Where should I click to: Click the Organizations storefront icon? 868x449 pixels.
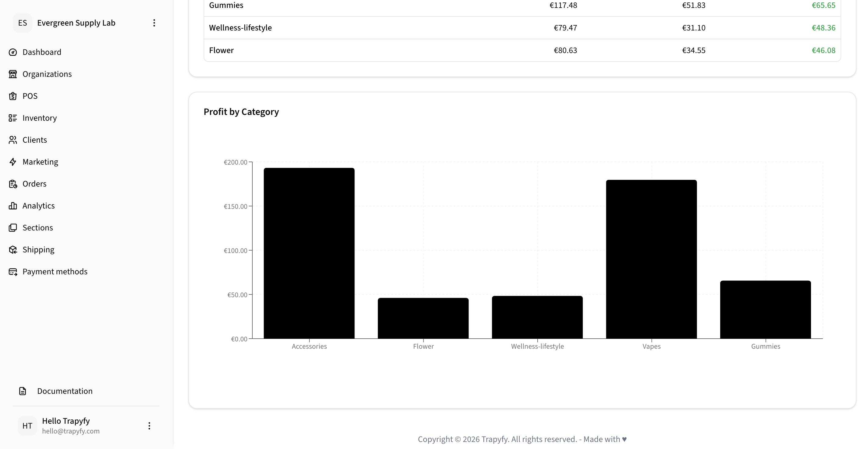point(13,74)
